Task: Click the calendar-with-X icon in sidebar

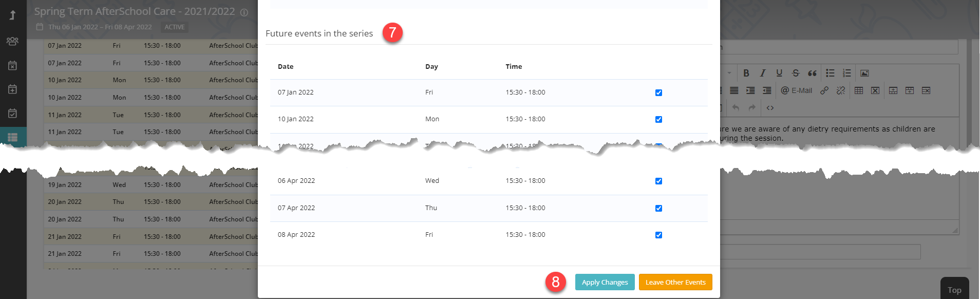Action: (13, 66)
